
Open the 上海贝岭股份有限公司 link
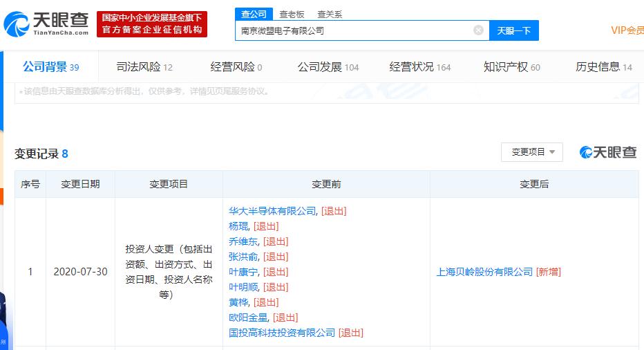tap(484, 272)
